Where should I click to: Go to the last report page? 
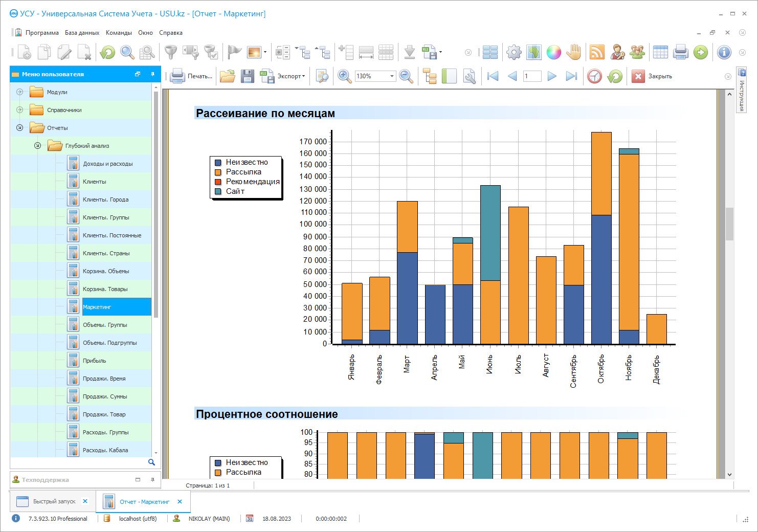click(x=571, y=76)
